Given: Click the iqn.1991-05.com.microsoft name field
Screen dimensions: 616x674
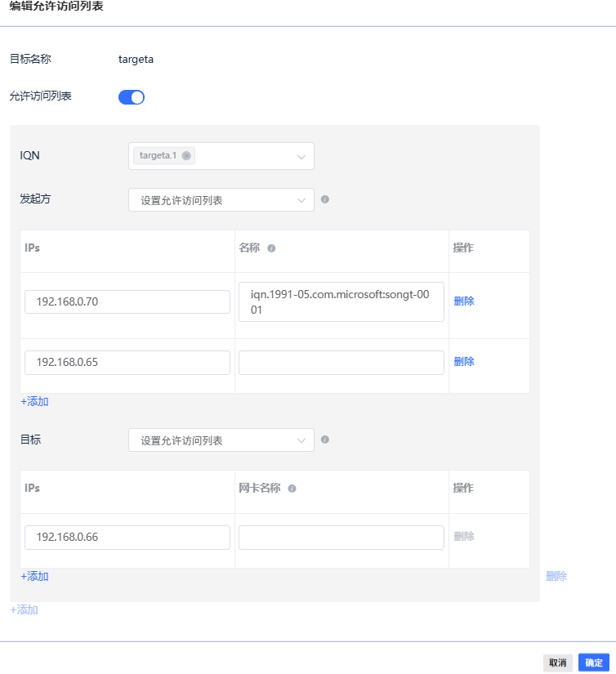Looking at the screenshot, I should pyautogui.click(x=341, y=302).
